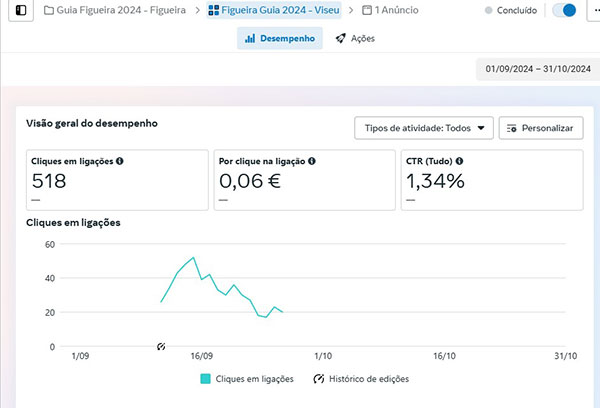This screenshot has width=600, height=408.
Task: Click info icon next to CTR (Tudo)
Action: point(459,161)
